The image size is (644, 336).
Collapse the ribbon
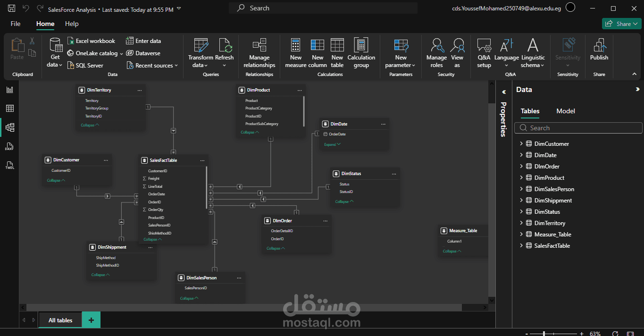[634, 74]
